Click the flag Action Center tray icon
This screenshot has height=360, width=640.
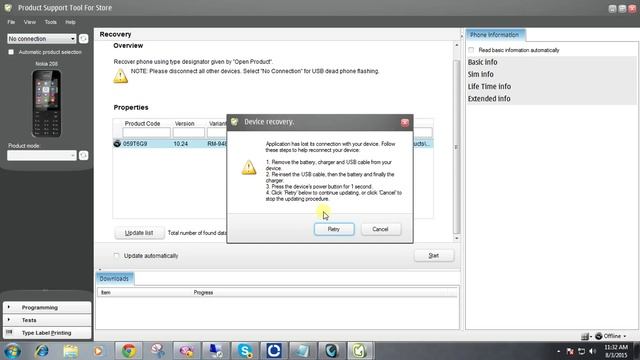pos(571,351)
